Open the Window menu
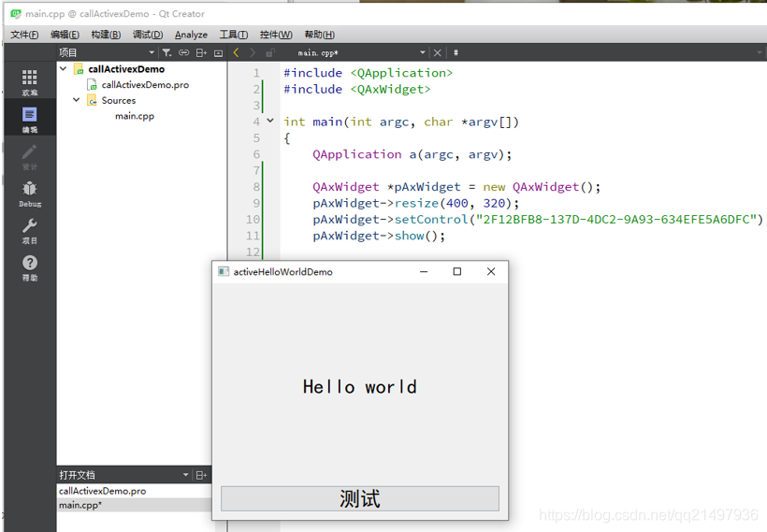This screenshot has height=532, width=767. tap(276, 35)
